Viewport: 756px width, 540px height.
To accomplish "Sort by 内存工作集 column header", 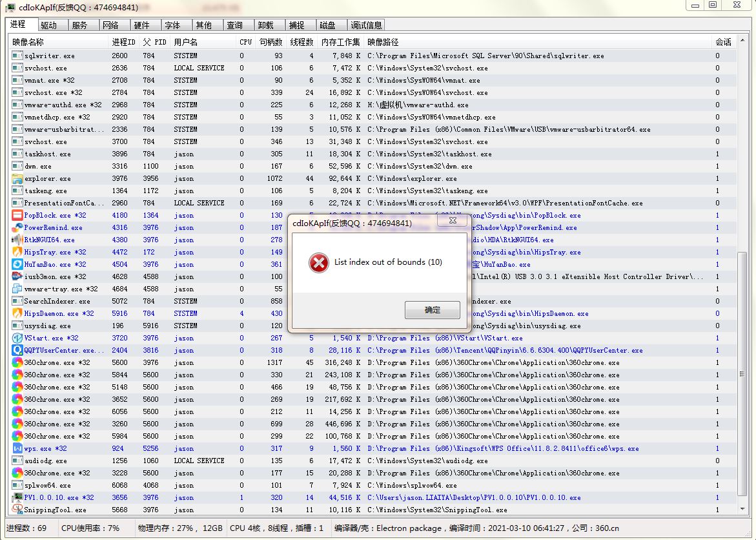I will click(x=340, y=42).
